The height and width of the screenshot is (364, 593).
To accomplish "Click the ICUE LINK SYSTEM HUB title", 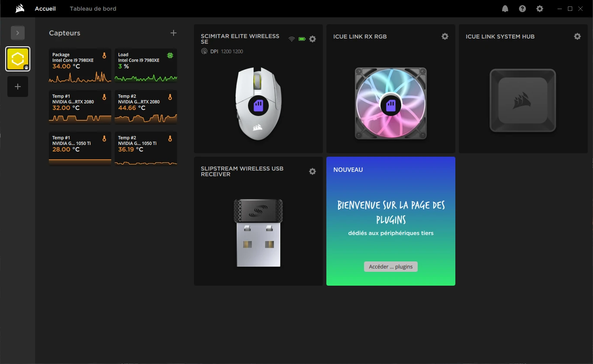I will click(500, 37).
